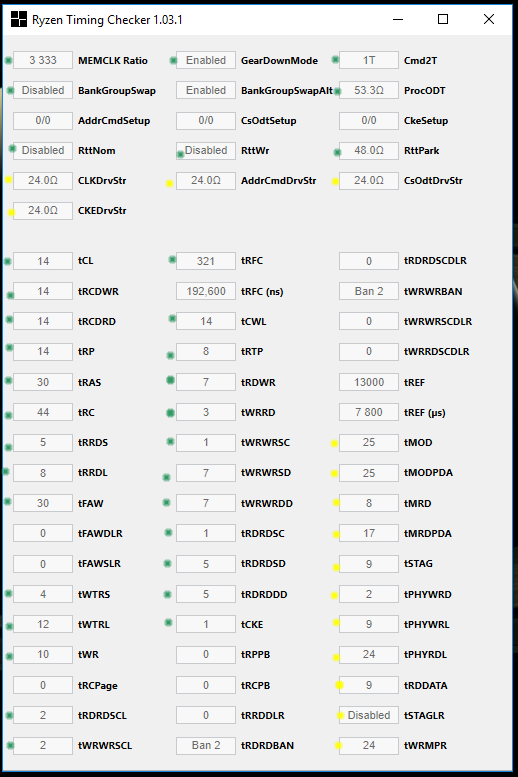Maximize the Ryzen Timing Checker window
The image size is (518, 777).
click(x=443, y=19)
